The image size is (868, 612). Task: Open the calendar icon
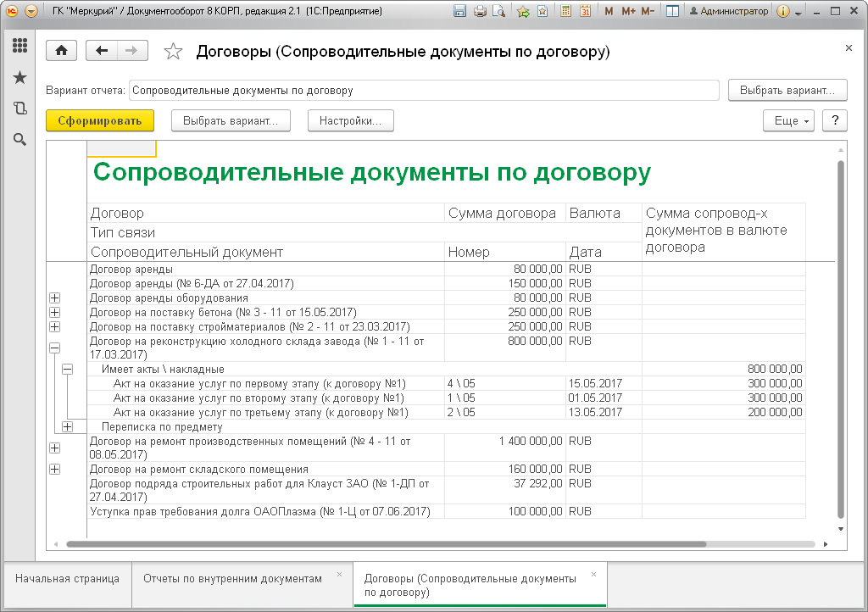pos(585,11)
